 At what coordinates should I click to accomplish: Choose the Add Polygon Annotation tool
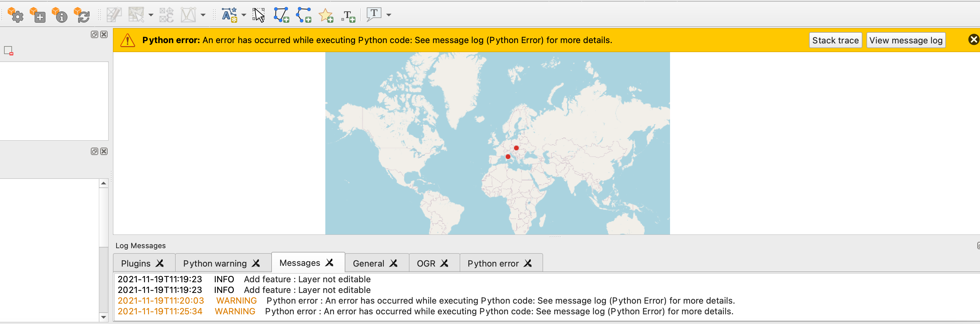(x=281, y=15)
